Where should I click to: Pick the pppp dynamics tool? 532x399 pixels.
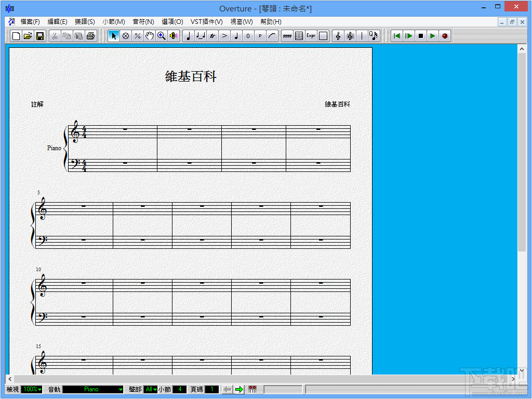tap(287, 36)
